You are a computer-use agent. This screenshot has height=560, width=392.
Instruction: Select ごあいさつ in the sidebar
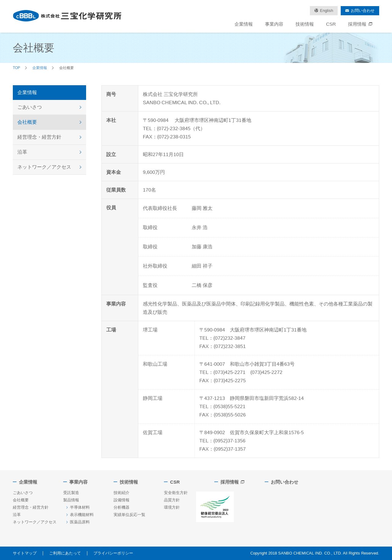49,107
